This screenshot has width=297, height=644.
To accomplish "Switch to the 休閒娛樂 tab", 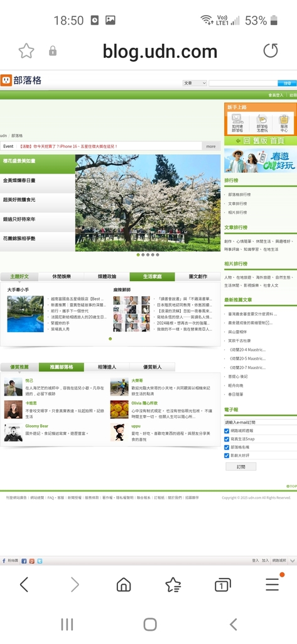I will click(61, 277).
